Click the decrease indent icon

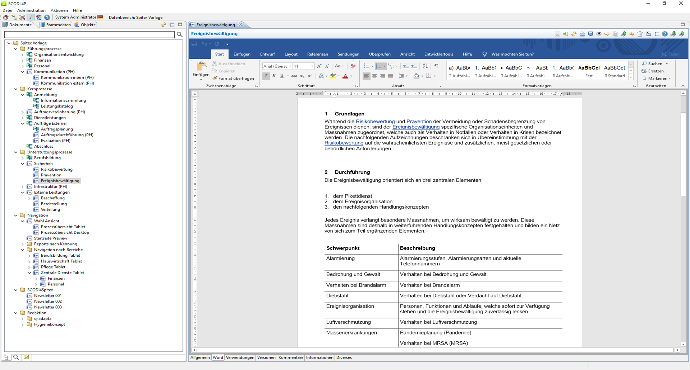(x=405, y=66)
